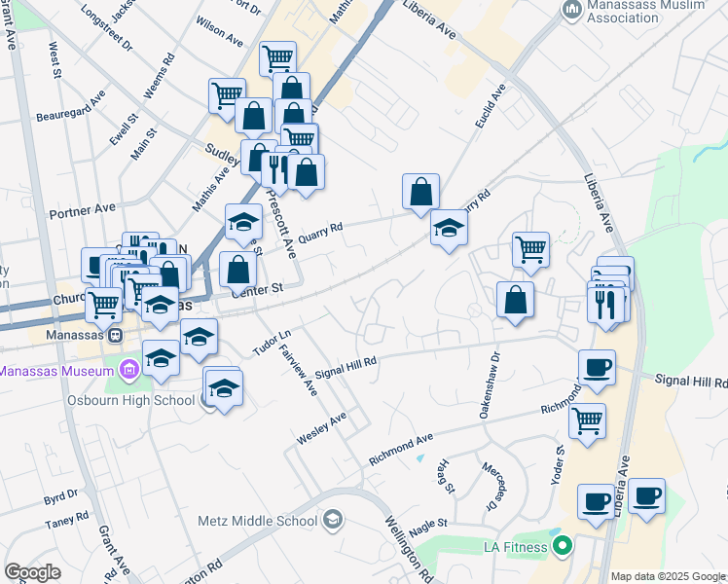Click the Richmond Ave street label near Haag St

401,449
